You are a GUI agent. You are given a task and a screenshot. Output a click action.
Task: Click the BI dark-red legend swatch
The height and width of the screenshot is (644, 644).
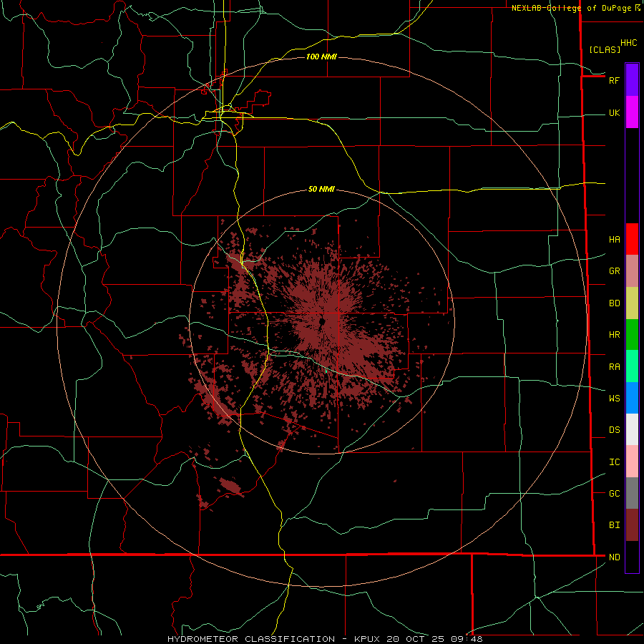click(x=632, y=525)
